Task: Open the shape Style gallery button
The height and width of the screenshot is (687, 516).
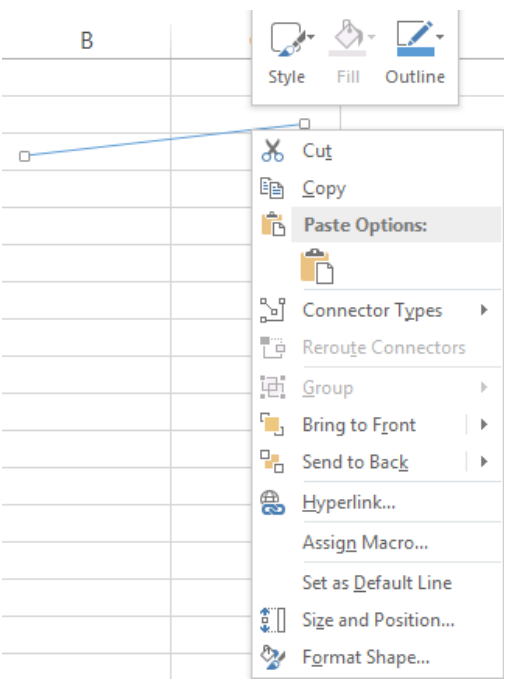Action: click(x=287, y=53)
